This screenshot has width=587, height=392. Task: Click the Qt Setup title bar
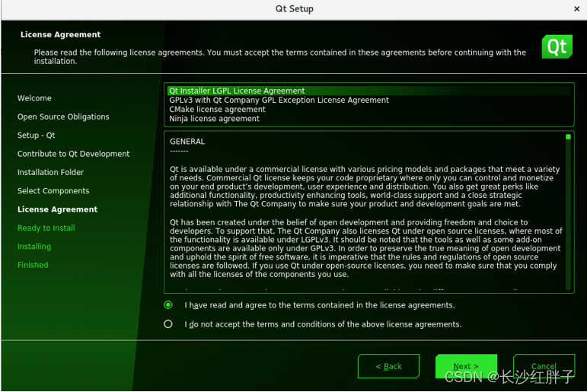294,9
